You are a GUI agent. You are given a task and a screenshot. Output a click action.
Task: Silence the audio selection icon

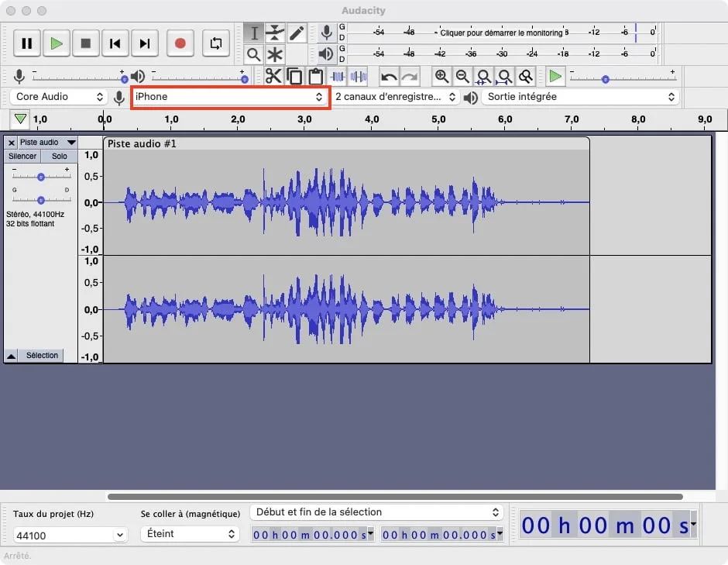(359, 76)
